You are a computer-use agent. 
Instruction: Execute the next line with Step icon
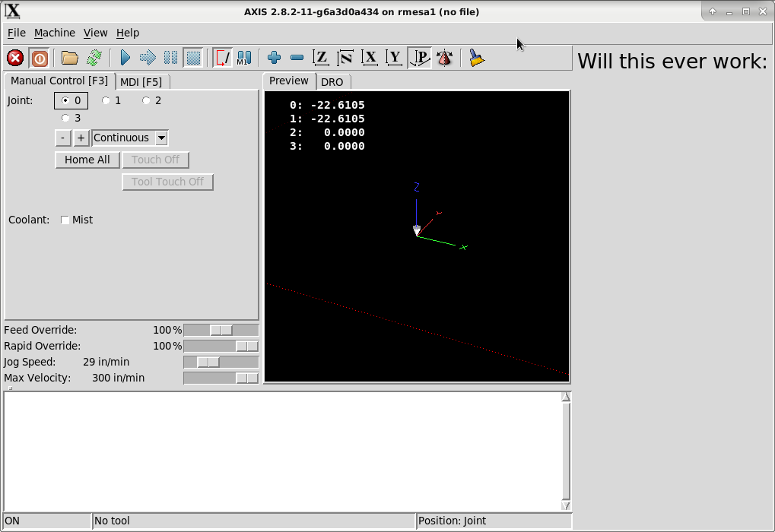[x=148, y=59]
